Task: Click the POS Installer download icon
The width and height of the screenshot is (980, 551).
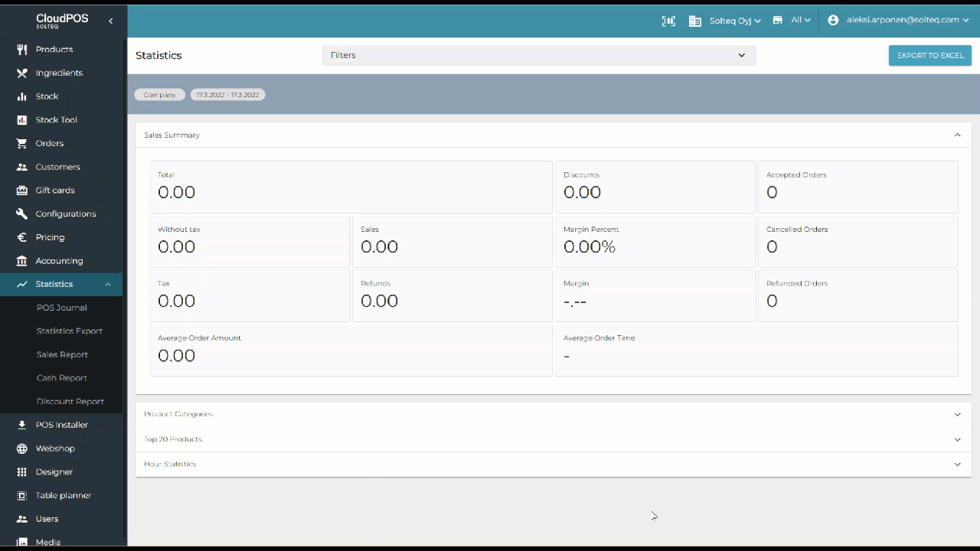Action: [22, 425]
